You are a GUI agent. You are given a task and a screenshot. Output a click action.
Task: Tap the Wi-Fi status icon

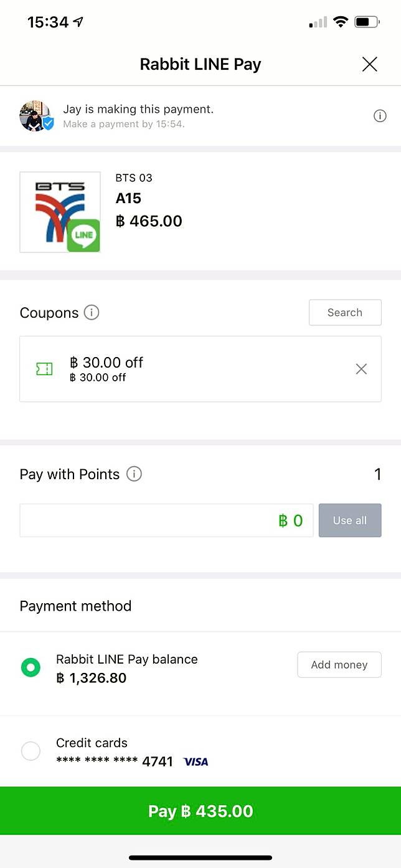pos(340,22)
